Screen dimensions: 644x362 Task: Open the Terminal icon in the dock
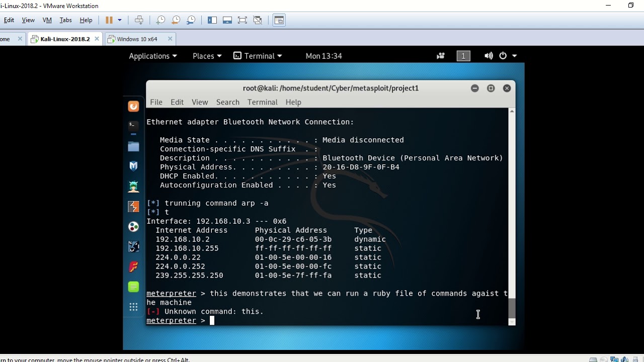pyautogui.click(x=133, y=126)
